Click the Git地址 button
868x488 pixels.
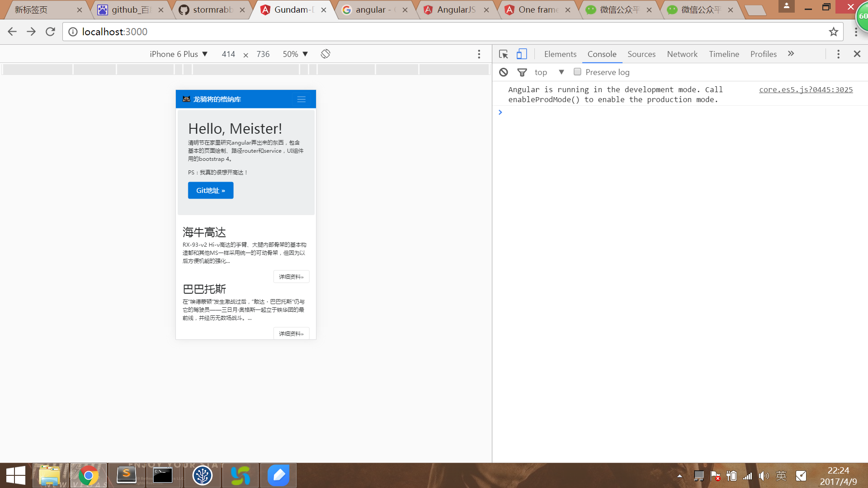coord(211,190)
